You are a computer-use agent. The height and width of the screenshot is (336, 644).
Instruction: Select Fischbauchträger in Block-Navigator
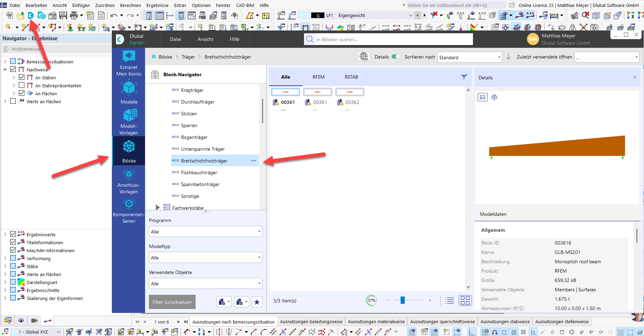(x=199, y=173)
